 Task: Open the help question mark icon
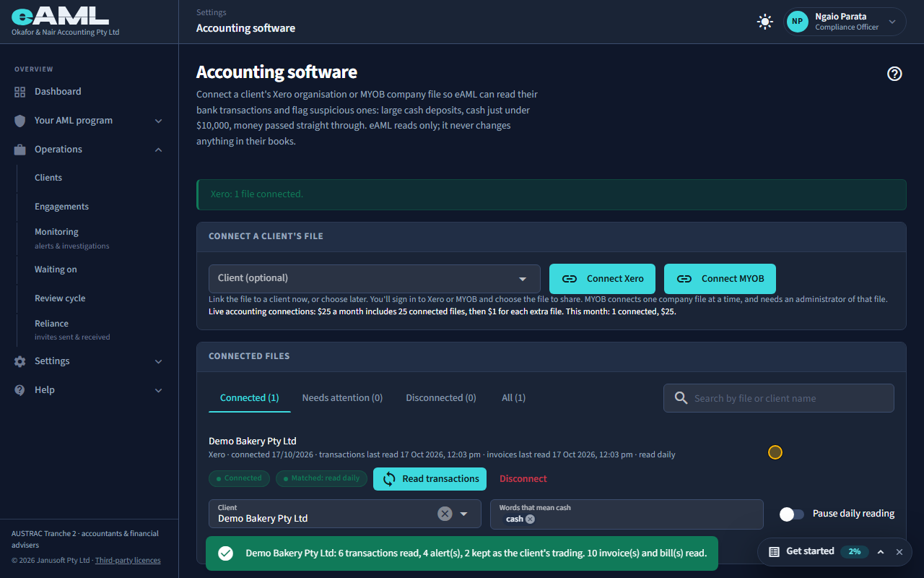(894, 73)
